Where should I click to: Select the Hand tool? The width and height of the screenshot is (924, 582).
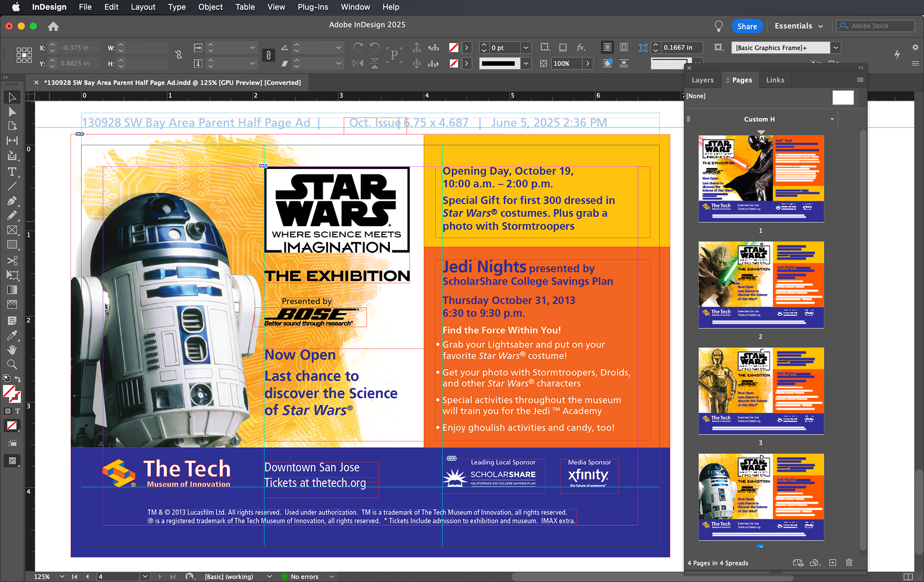12,349
